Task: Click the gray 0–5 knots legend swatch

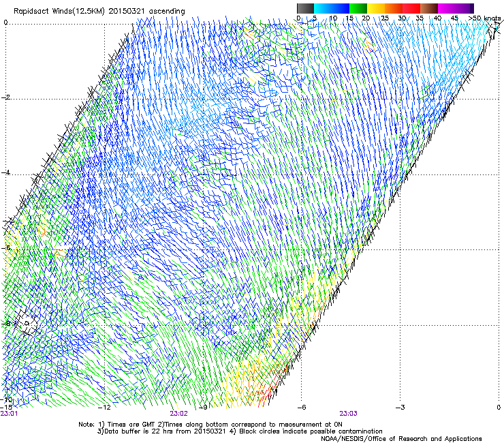Action: (x=305, y=8)
